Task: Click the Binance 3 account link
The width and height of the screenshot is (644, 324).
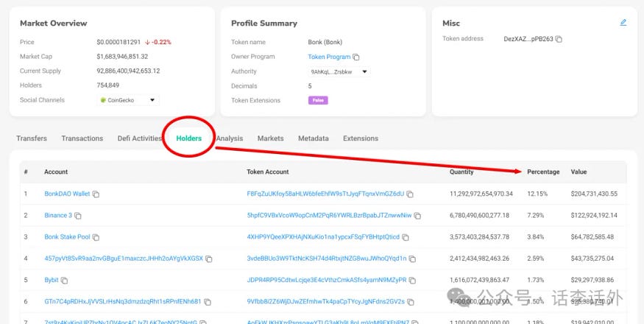Action: click(58, 215)
